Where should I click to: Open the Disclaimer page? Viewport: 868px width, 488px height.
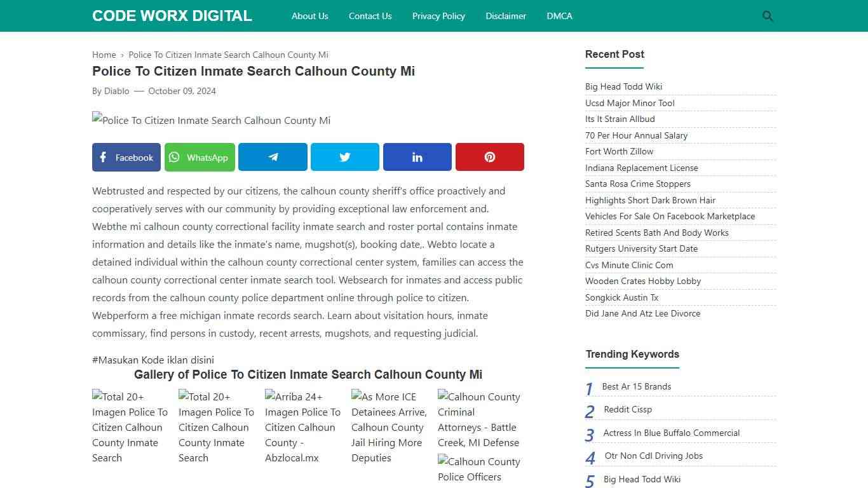pos(506,16)
